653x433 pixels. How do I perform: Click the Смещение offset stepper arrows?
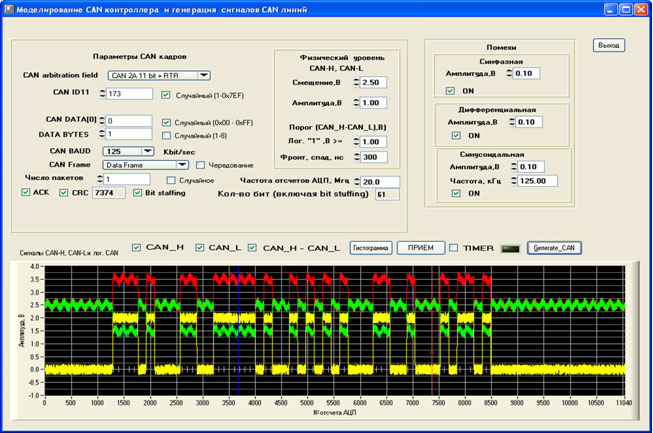coord(354,82)
